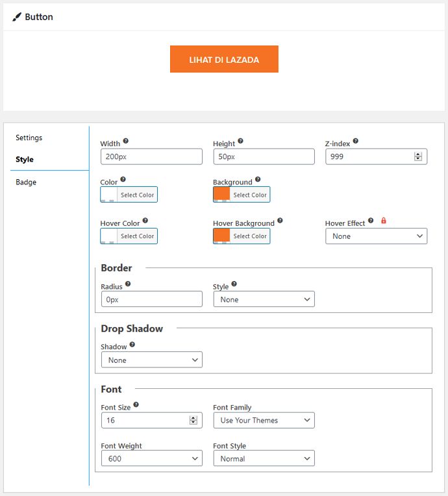Viewport: 448px width, 496px height.
Task: Open the Shadow help tooltip icon
Action: pos(132,345)
